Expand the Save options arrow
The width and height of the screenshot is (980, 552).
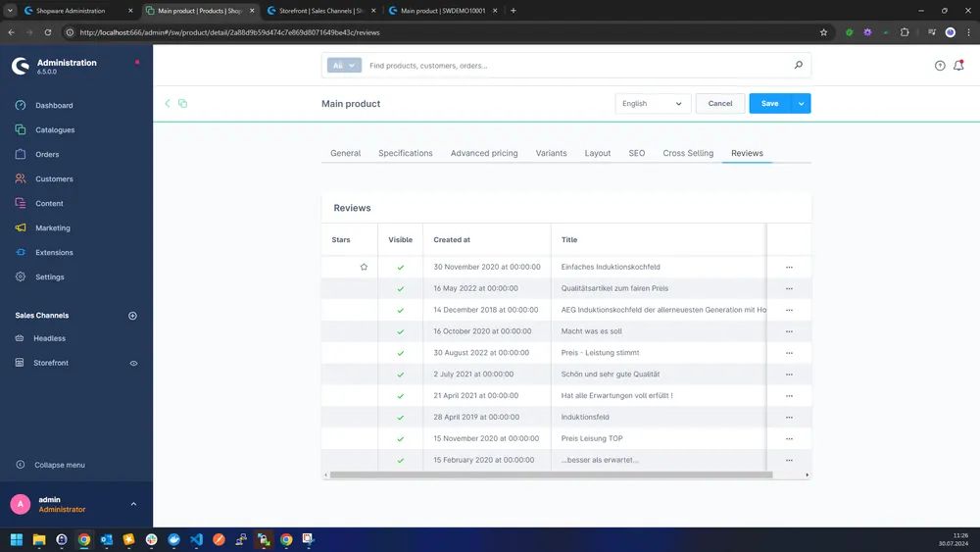click(802, 104)
